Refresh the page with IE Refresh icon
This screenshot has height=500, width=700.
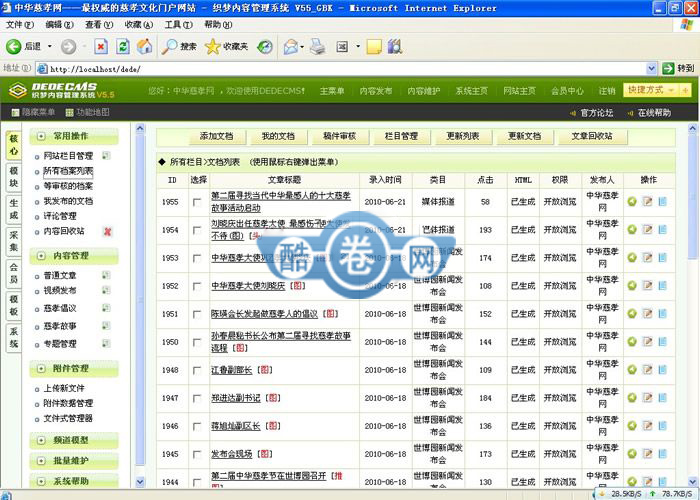pyautogui.click(x=123, y=46)
